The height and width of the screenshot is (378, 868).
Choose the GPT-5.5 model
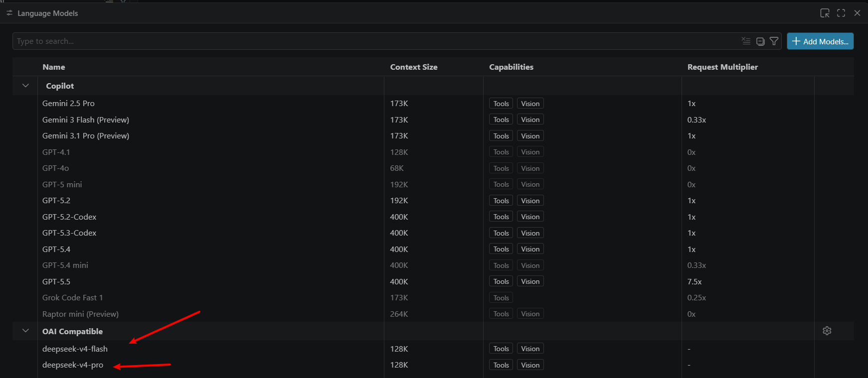(56, 281)
